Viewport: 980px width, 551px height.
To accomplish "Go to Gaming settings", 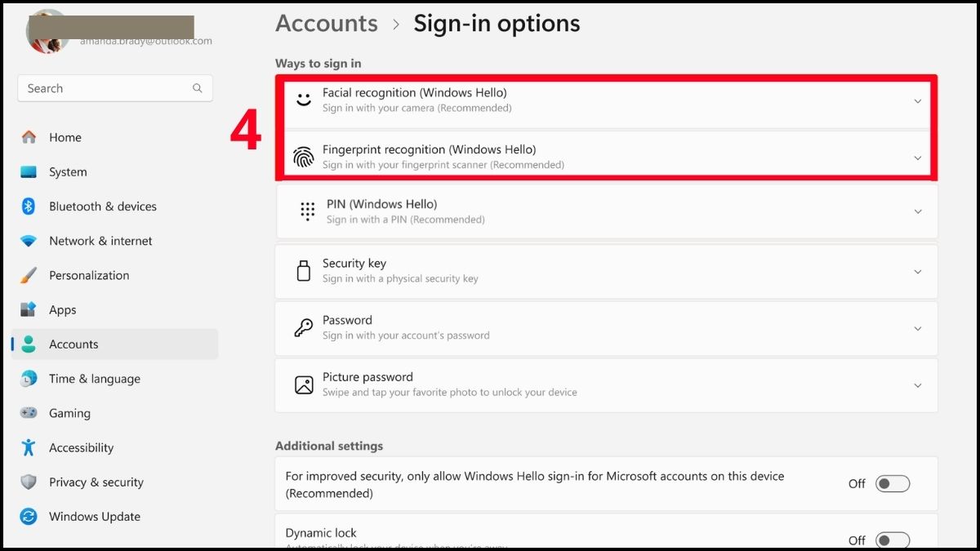I will [x=115, y=413].
